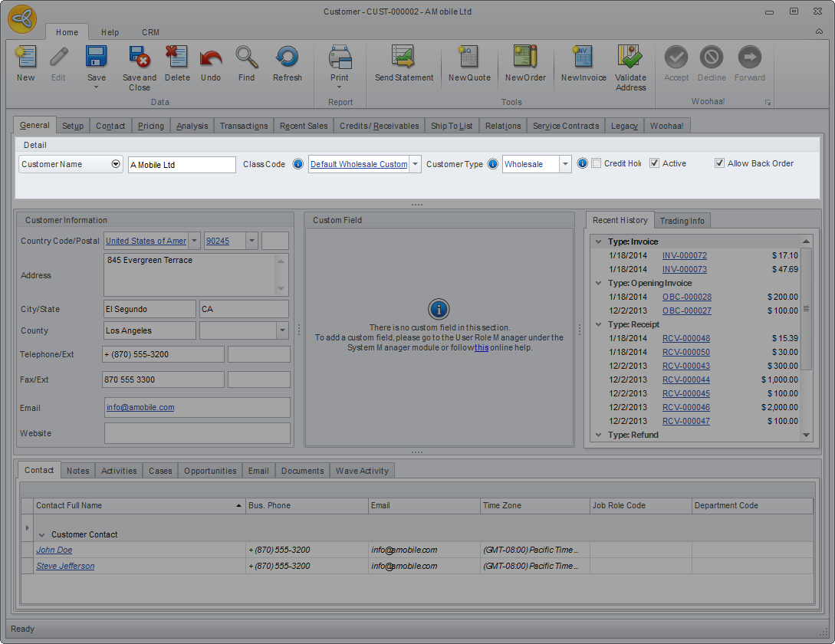835x644 pixels.
Task: Click the Delete icon in ribbon
Action: point(176,58)
